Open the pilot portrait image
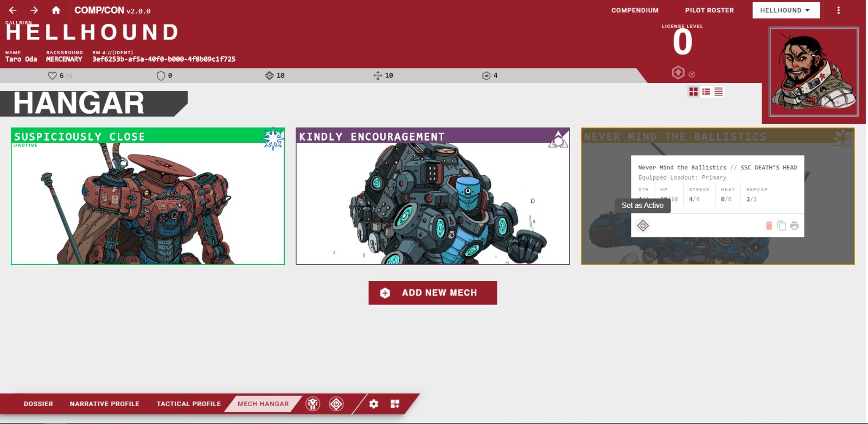Image resolution: width=868 pixels, height=424 pixels. coord(813,72)
